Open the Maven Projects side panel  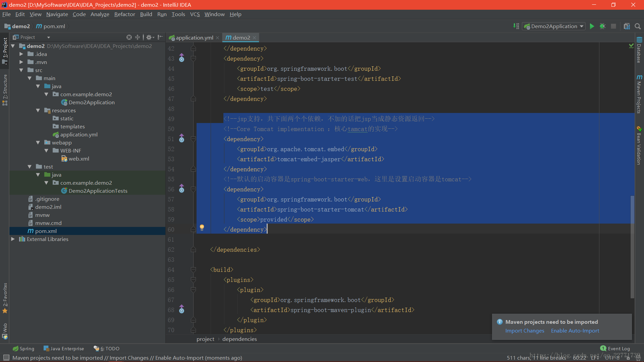(x=639, y=95)
